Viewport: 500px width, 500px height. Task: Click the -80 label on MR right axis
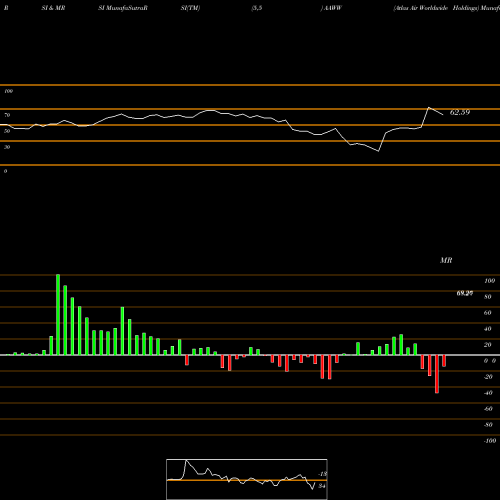[488, 425]
